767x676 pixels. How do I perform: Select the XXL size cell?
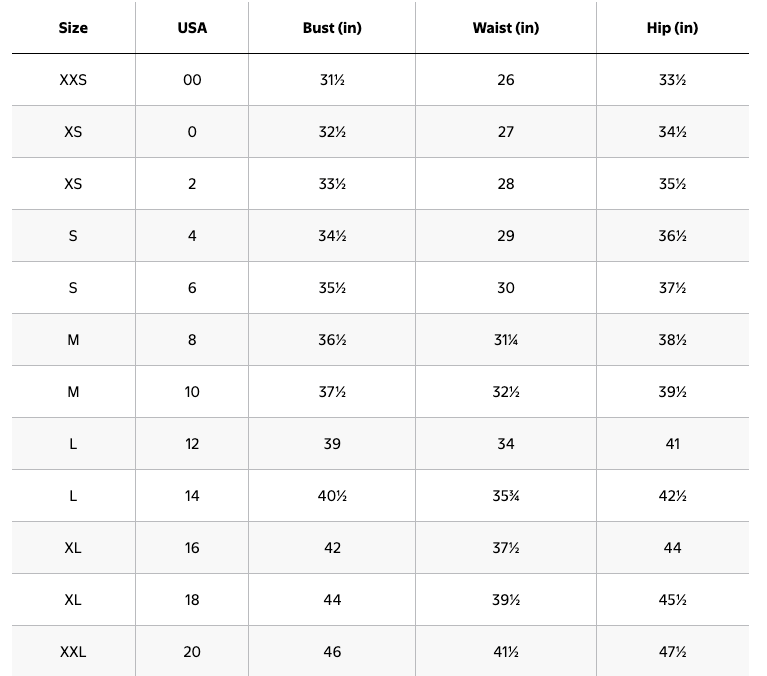(x=73, y=652)
